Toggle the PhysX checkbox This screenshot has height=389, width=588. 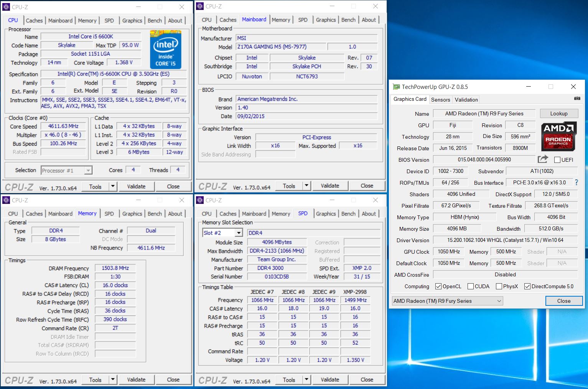point(499,286)
